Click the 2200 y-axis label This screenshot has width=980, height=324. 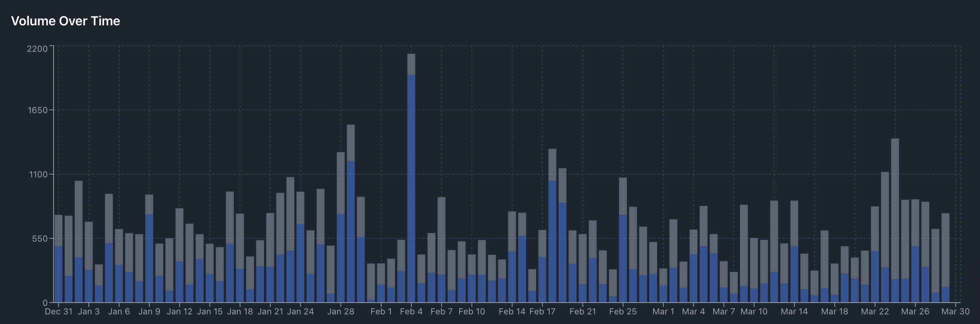pyautogui.click(x=37, y=49)
